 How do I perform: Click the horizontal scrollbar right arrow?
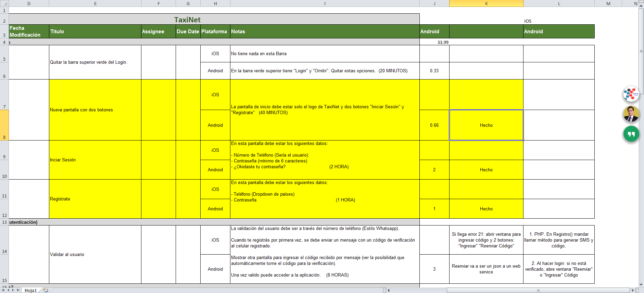[633, 290]
